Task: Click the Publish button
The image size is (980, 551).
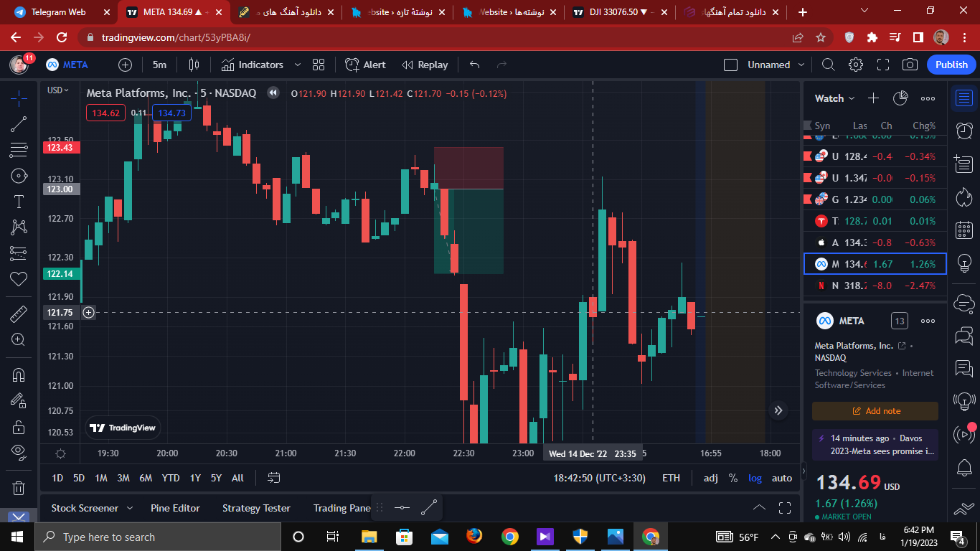Action: pyautogui.click(x=951, y=65)
